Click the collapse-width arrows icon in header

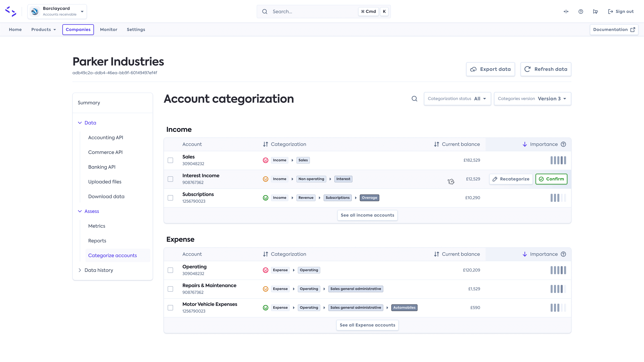[x=566, y=12]
